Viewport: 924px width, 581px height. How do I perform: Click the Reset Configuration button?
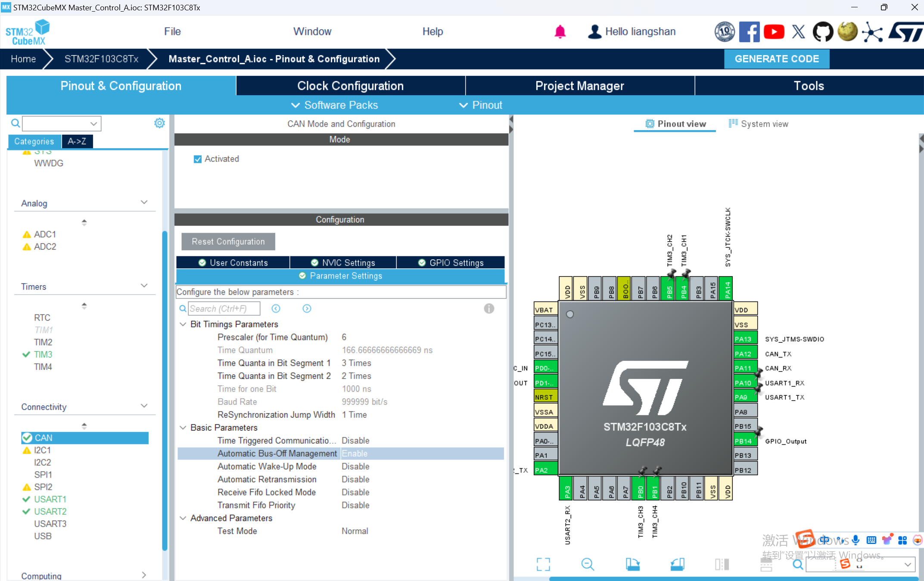[228, 242]
